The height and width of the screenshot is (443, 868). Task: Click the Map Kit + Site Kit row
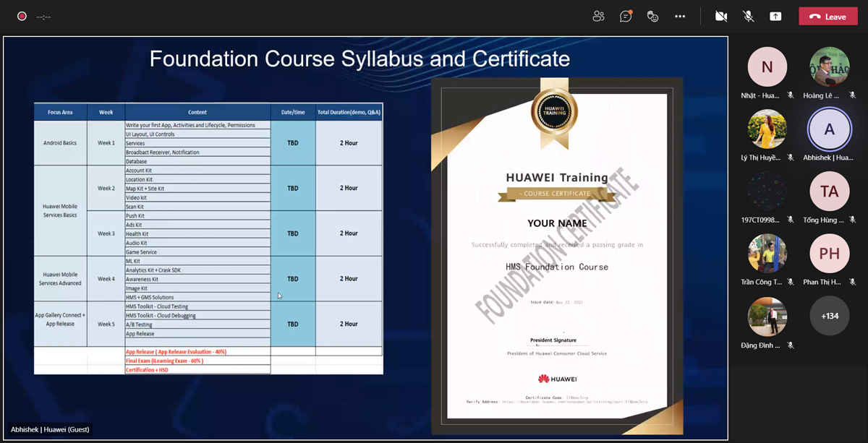pyautogui.click(x=197, y=189)
